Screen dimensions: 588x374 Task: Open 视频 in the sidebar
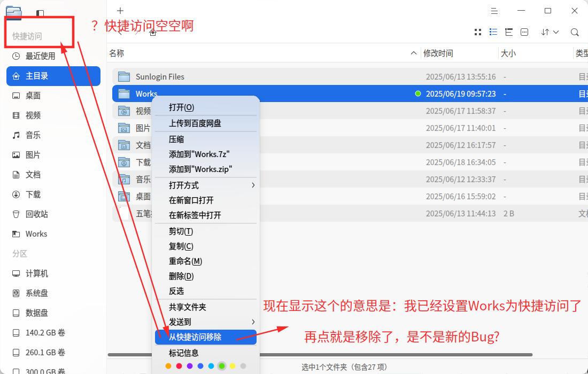(x=53, y=115)
